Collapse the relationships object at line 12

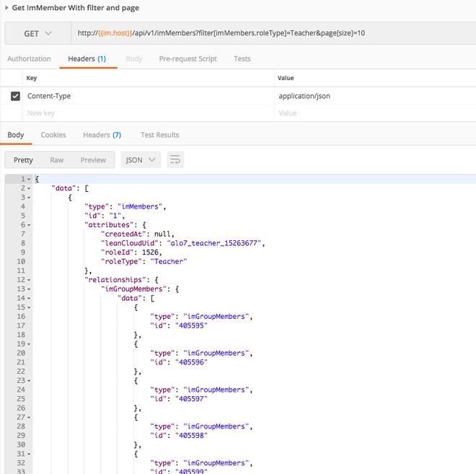click(29, 280)
